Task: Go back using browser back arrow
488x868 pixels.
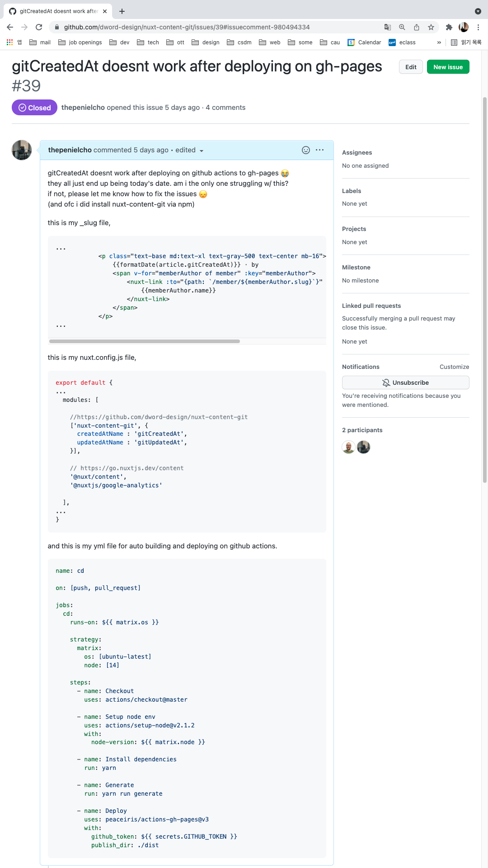Action: [x=10, y=27]
